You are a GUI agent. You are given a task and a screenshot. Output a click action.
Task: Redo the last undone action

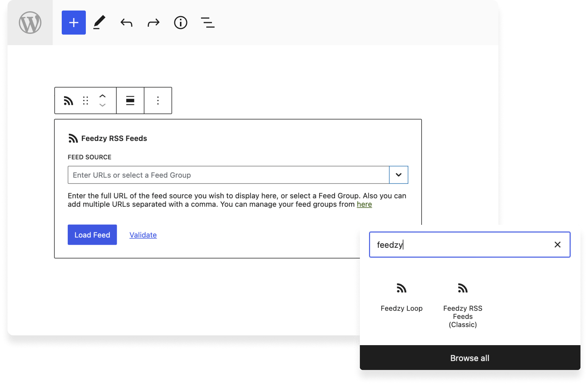(154, 23)
